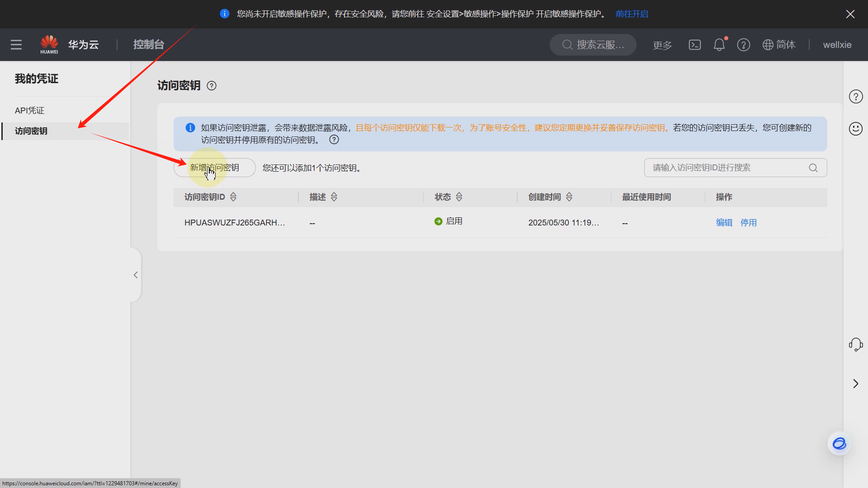Open the 更多 top menu
Viewport: 868px width, 488px height.
tap(662, 45)
